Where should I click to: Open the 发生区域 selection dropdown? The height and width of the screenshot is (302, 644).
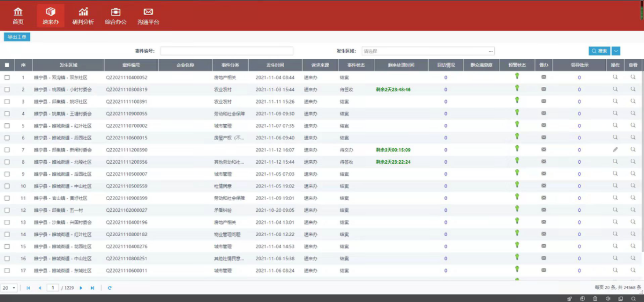coord(428,51)
